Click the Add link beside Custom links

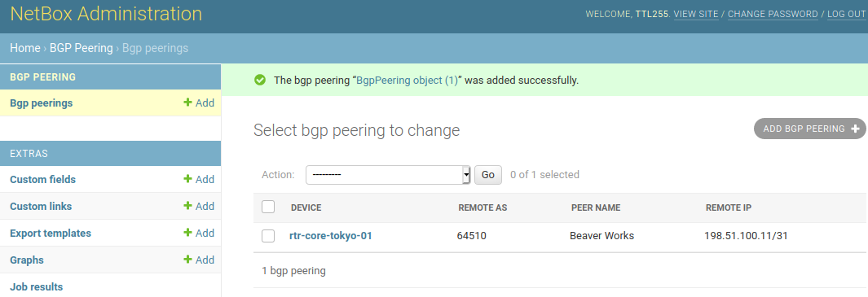pos(199,207)
